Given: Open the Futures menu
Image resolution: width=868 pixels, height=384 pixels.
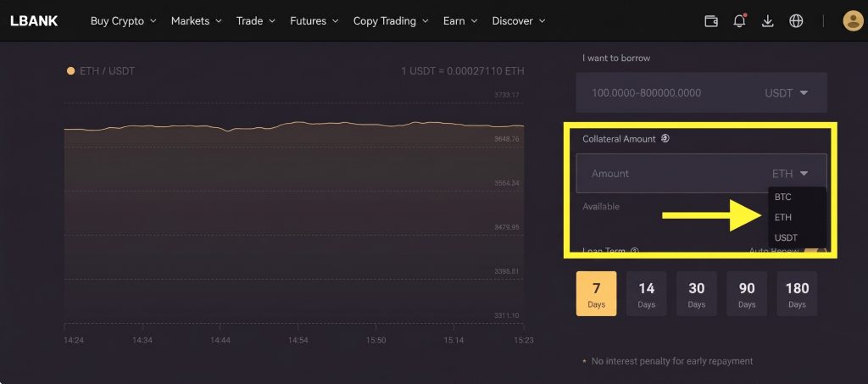Looking at the screenshot, I should [x=314, y=21].
